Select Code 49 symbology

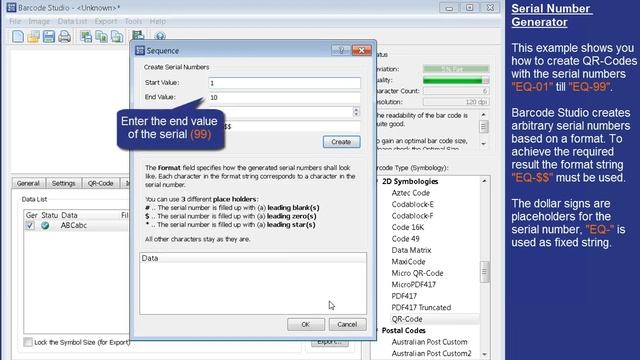click(405, 238)
